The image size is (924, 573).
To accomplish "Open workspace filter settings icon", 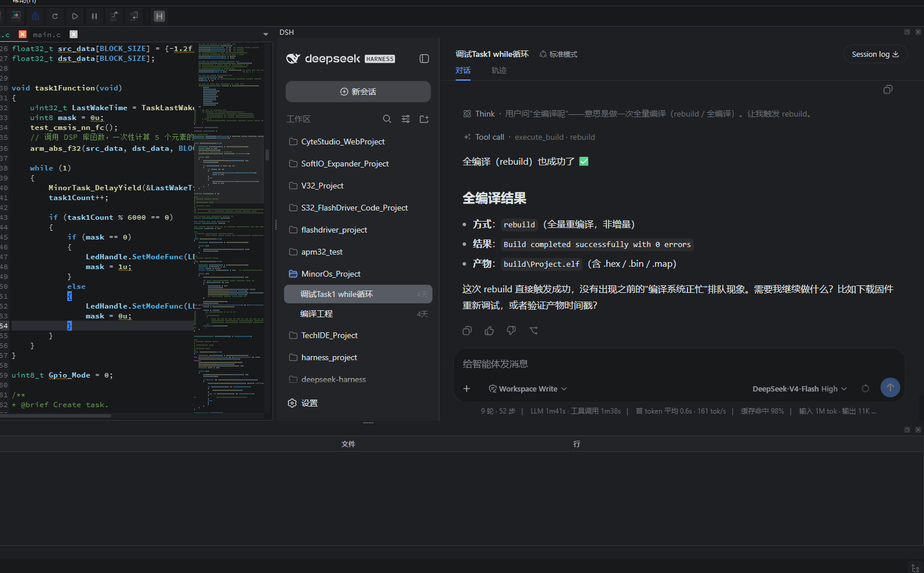I will tap(406, 119).
